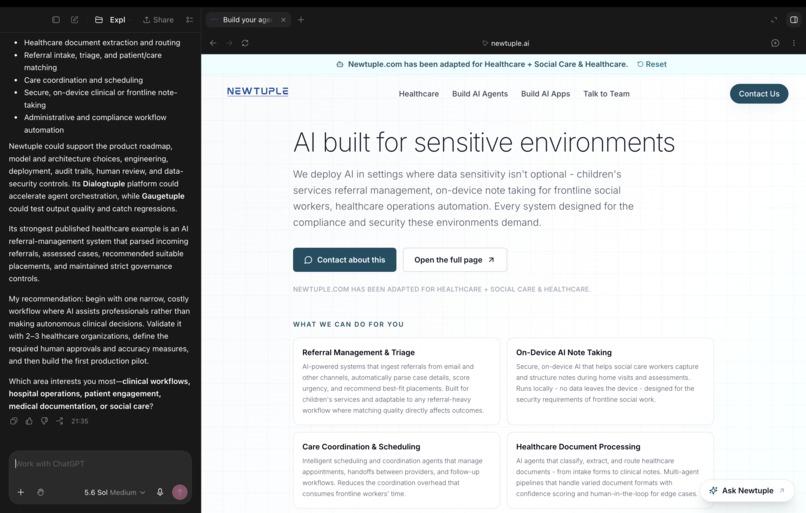Open the '5.6 Sol Medium' model dropdown

point(115,492)
